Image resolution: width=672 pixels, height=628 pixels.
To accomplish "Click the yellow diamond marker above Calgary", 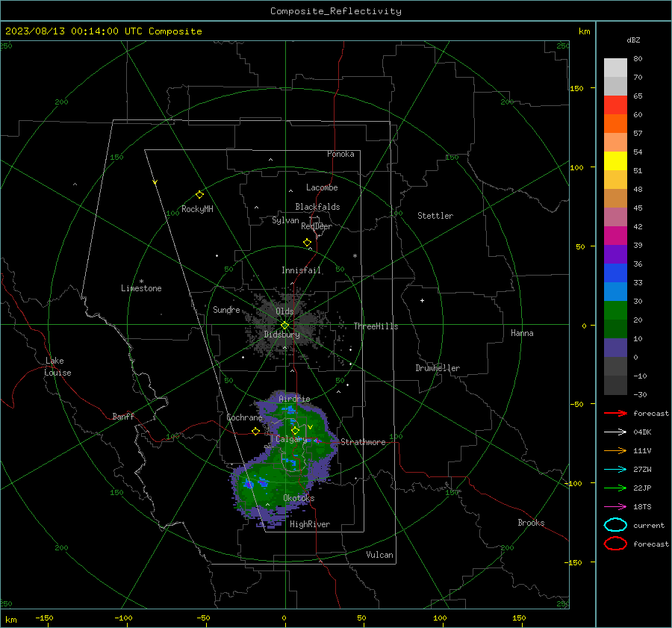I will pos(295,430).
